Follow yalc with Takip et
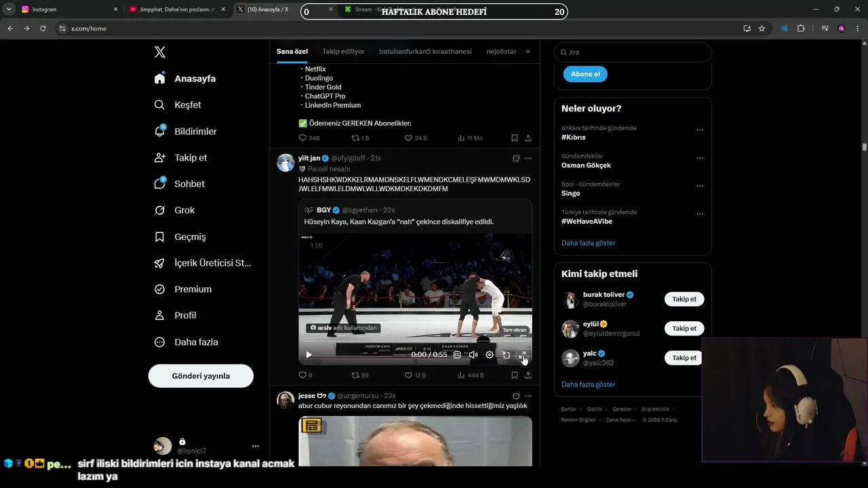This screenshot has width=868, height=488. 684,358
